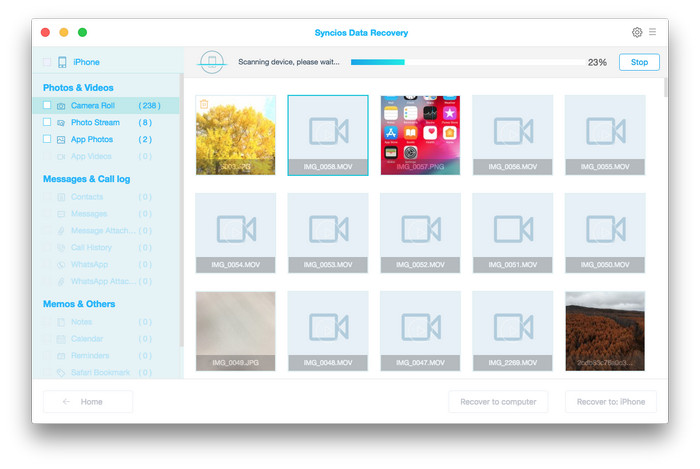Click the App Photos picture icon

click(x=61, y=140)
